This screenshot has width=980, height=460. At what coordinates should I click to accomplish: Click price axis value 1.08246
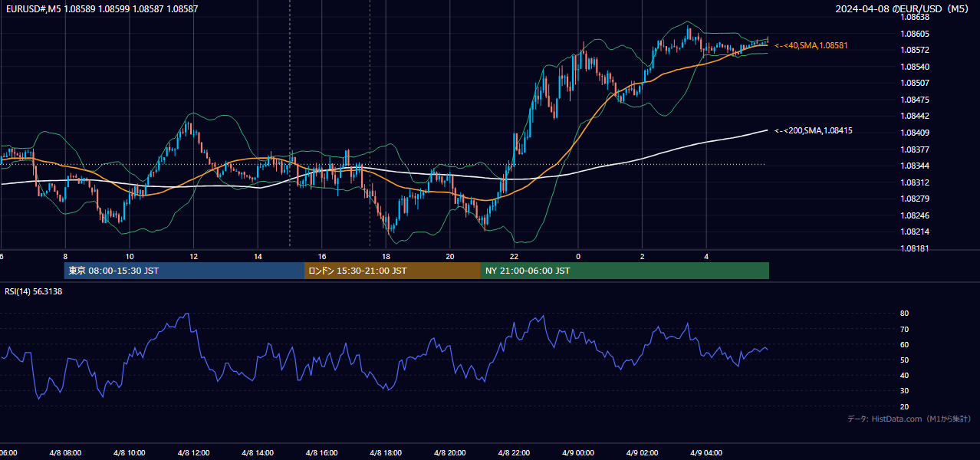tap(915, 215)
